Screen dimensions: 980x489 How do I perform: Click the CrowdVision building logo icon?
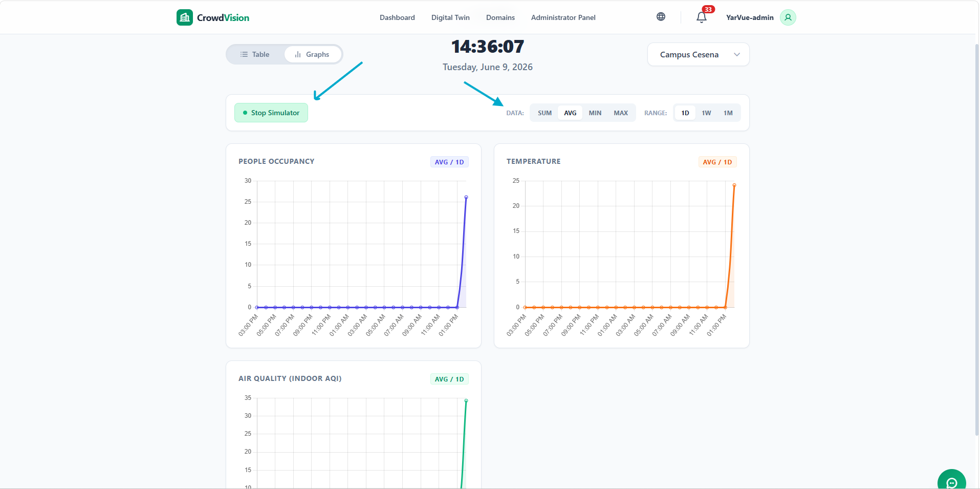(185, 17)
